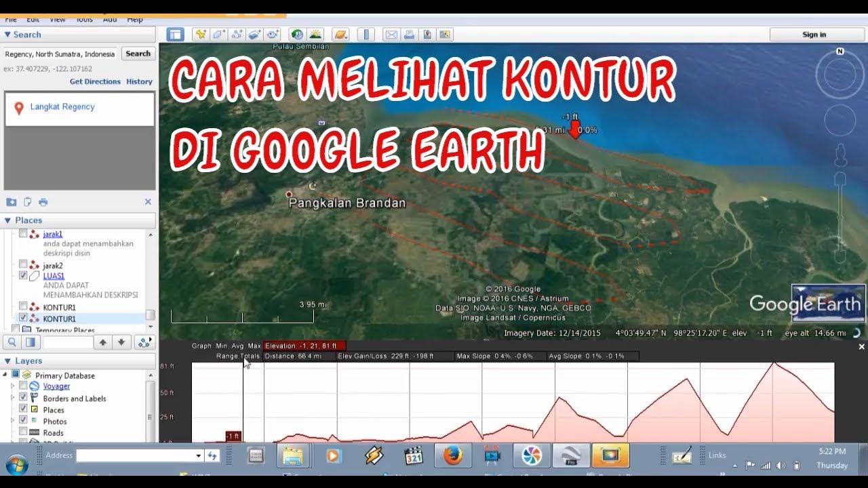
Task: Open Get Directions link
Action: coord(95,81)
